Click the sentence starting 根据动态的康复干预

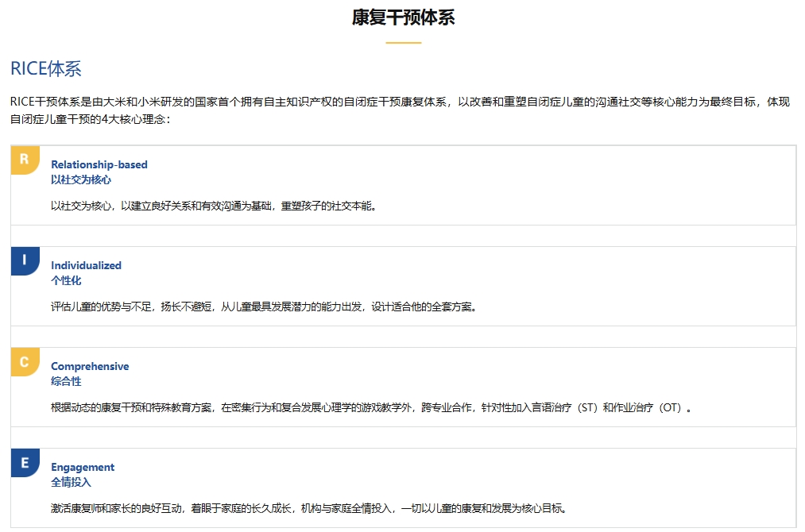coord(371,408)
